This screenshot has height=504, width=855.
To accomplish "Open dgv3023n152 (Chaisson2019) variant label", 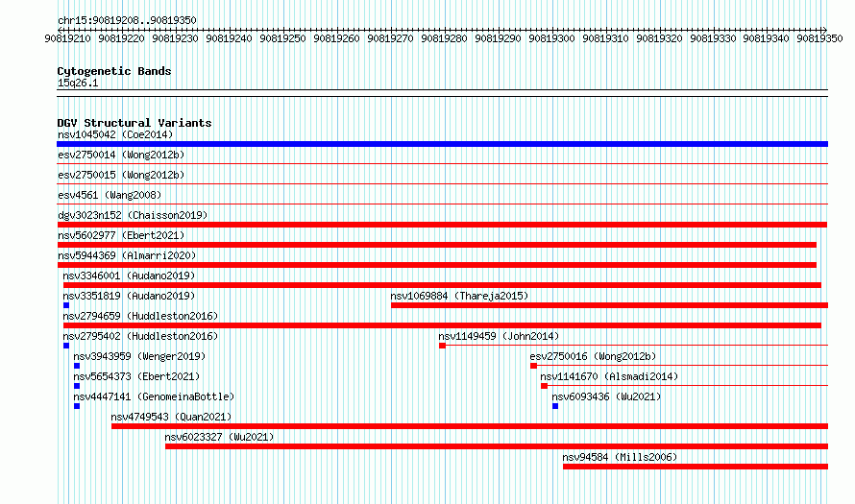I will (x=133, y=215).
